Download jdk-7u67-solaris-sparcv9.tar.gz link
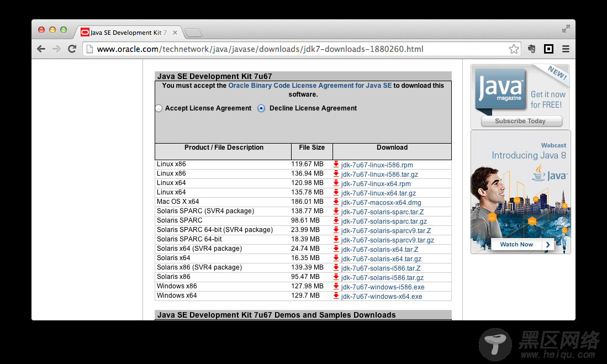This screenshot has height=364, width=607. pos(388,240)
